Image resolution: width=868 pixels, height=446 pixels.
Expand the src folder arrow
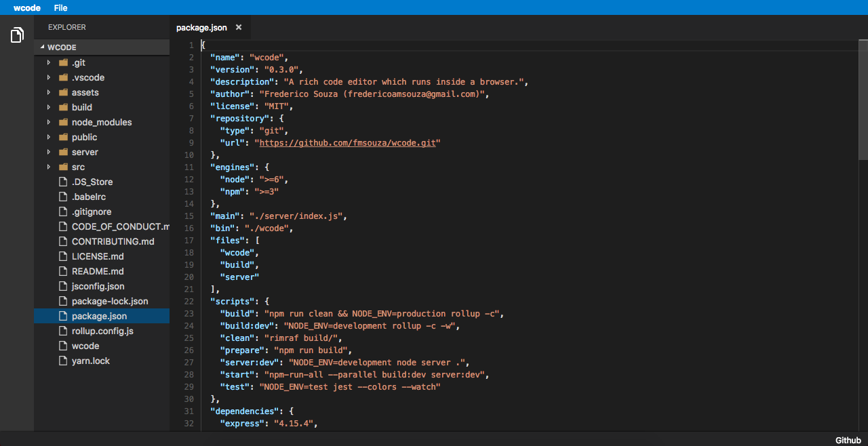point(49,167)
